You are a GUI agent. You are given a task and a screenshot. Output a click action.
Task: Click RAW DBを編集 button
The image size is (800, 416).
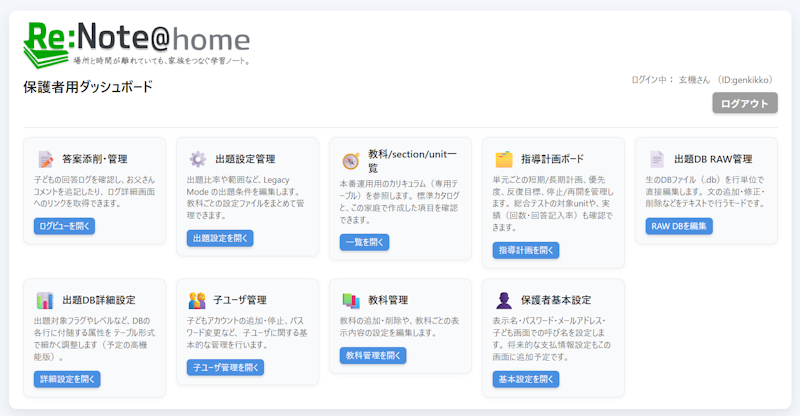pyautogui.click(x=679, y=226)
